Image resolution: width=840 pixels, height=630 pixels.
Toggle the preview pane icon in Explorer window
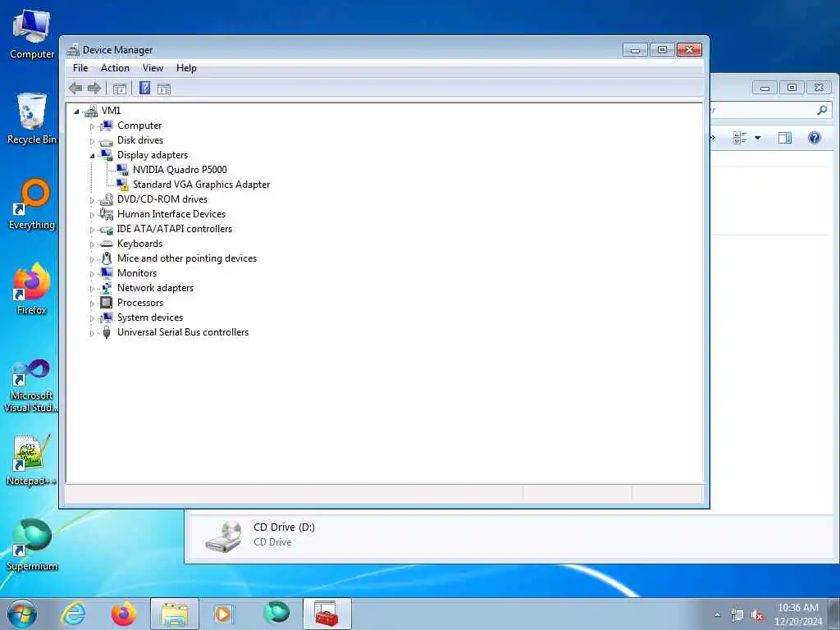coord(785,138)
